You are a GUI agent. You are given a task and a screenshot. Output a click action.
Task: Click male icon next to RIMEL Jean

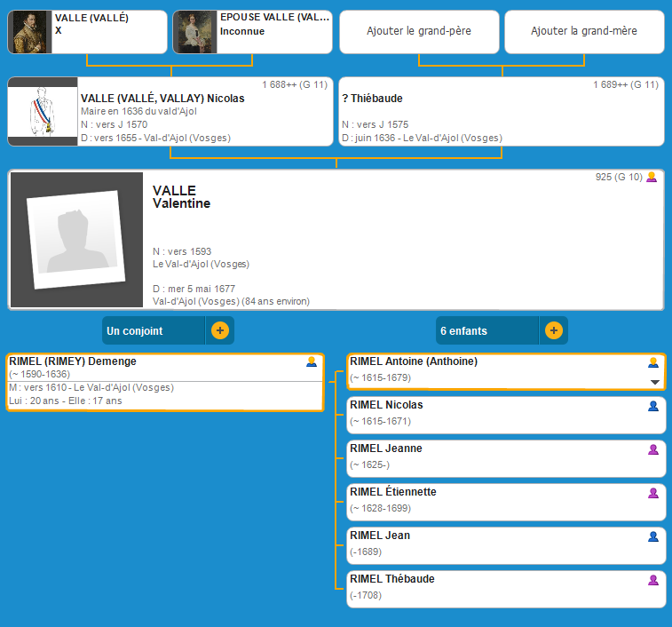pyautogui.click(x=653, y=536)
